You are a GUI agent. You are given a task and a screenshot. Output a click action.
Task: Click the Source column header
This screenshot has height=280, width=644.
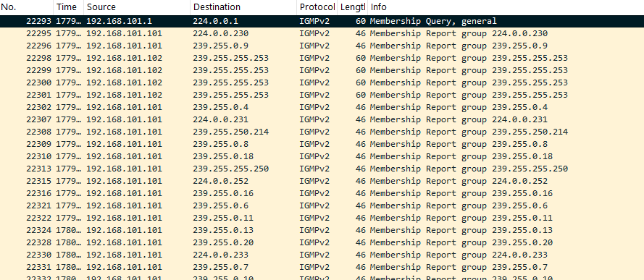click(137, 7)
